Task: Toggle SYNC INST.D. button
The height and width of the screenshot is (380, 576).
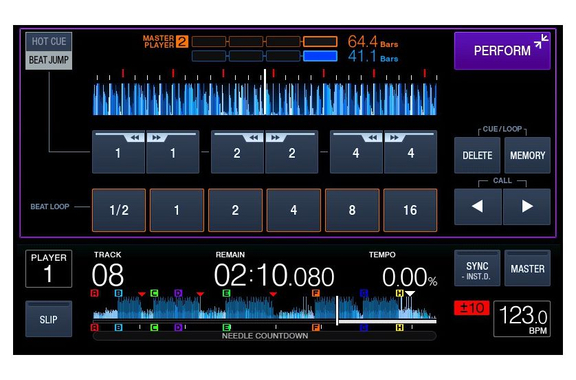Action: [477, 268]
